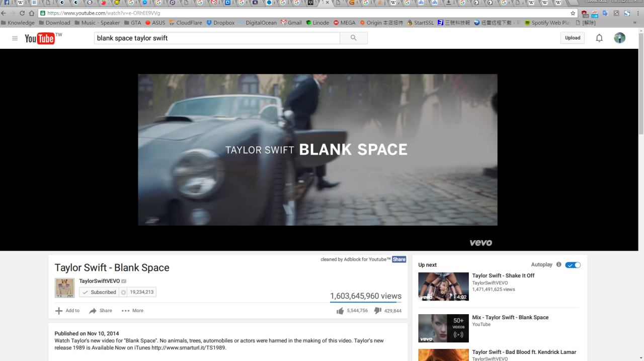
Task: Click the Published on Nov 10, 2014 text
Action: pyautogui.click(x=87, y=333)
